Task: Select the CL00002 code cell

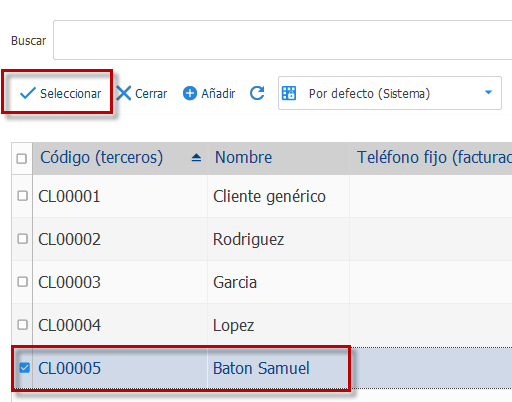Action: click(x=120, y=239)
